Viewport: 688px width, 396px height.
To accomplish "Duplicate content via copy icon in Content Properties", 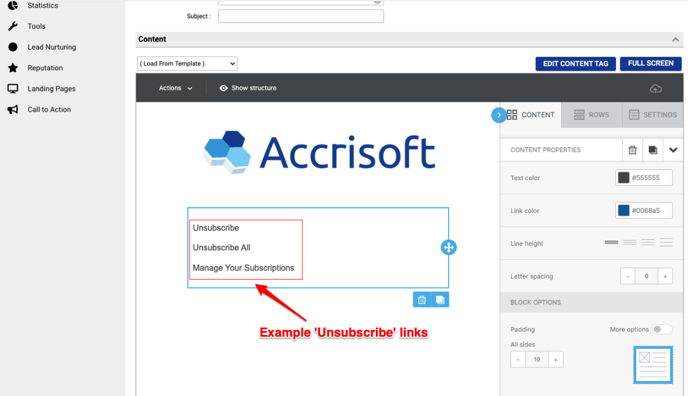I will pyautogui.click(x=653, y=150).
